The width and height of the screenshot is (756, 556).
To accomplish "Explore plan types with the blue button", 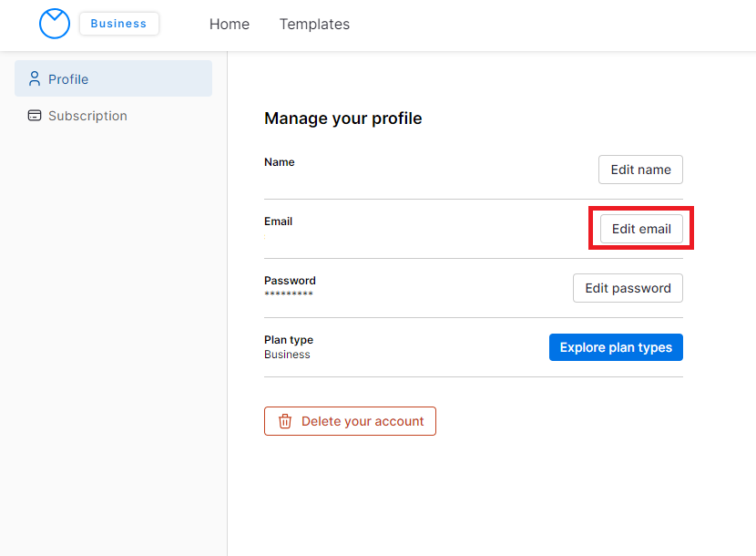I will click(x=616, y=347).
